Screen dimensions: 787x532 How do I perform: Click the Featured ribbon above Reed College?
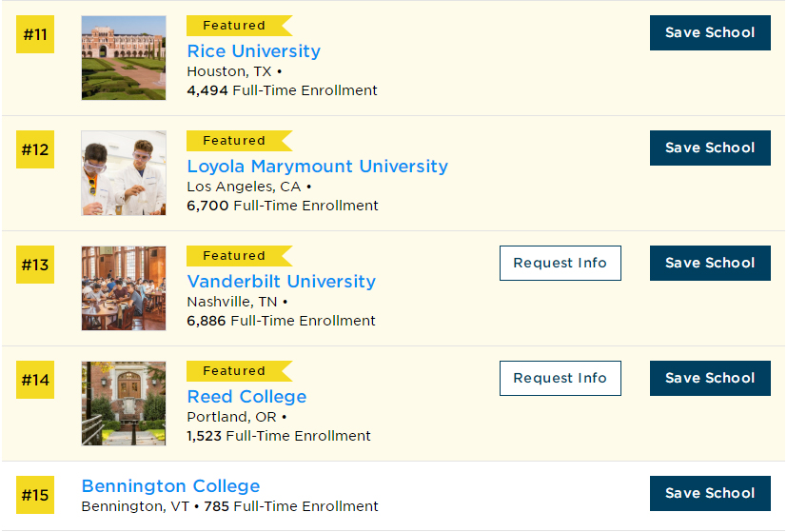coord(239,371)
